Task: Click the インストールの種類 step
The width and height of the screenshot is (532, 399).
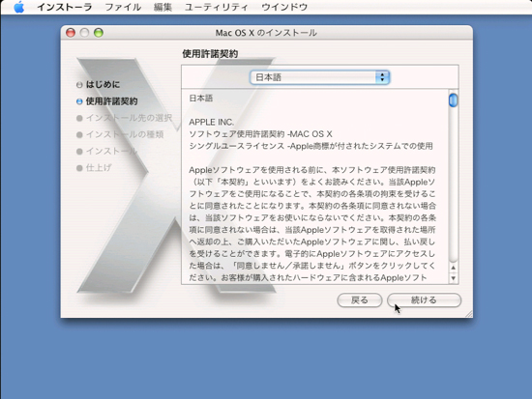Action: 125,134
